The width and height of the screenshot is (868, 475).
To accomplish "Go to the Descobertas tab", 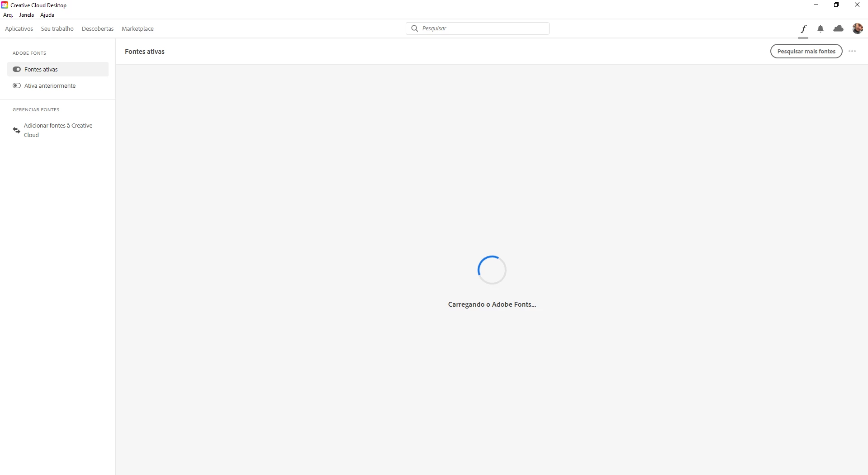I will (x=98, y=28).
